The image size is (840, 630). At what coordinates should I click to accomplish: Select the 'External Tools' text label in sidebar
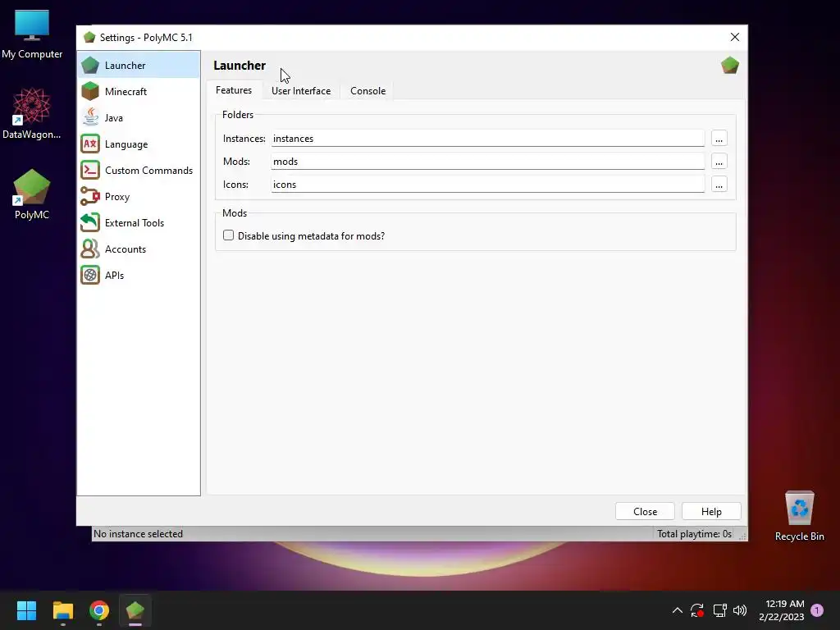(135, 223)
